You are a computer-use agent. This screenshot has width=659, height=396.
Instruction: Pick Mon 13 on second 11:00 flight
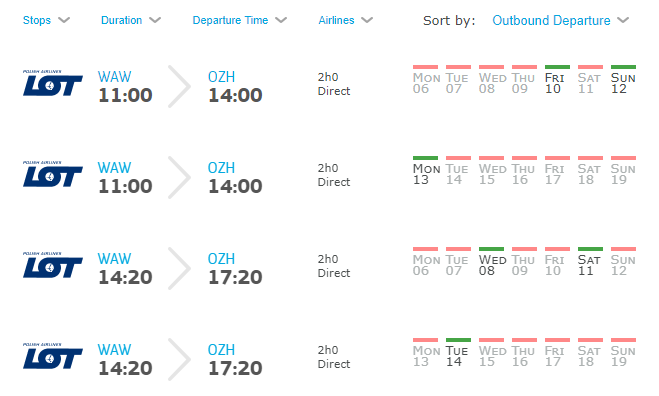[x=425, y=171]
